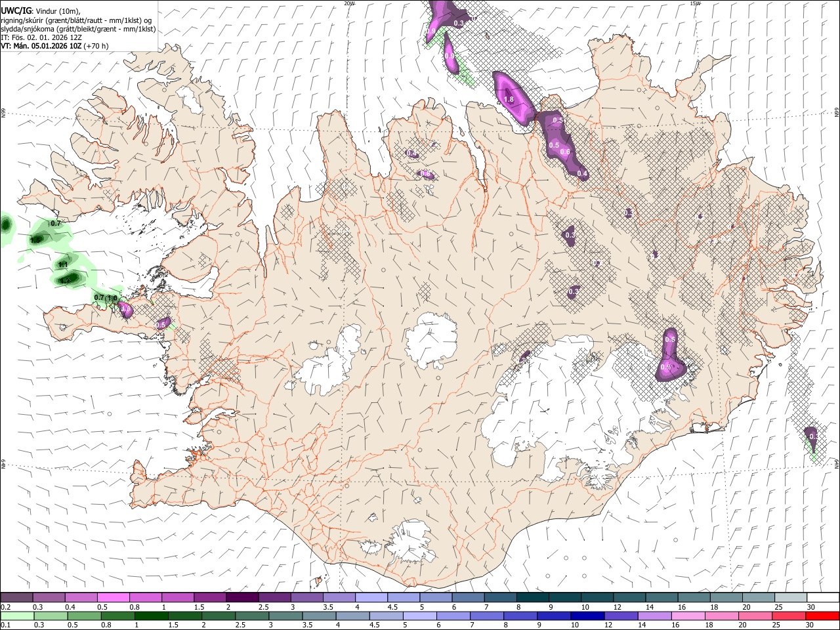Click the large purple snow patch with 1.8
This screenshot has height=630, width=840.
tap(513, 98)
